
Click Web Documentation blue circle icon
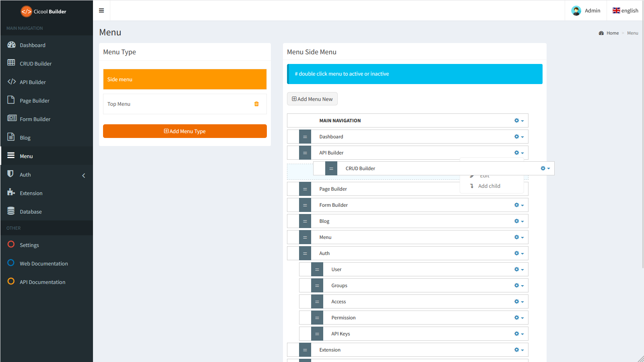[11, 263]
